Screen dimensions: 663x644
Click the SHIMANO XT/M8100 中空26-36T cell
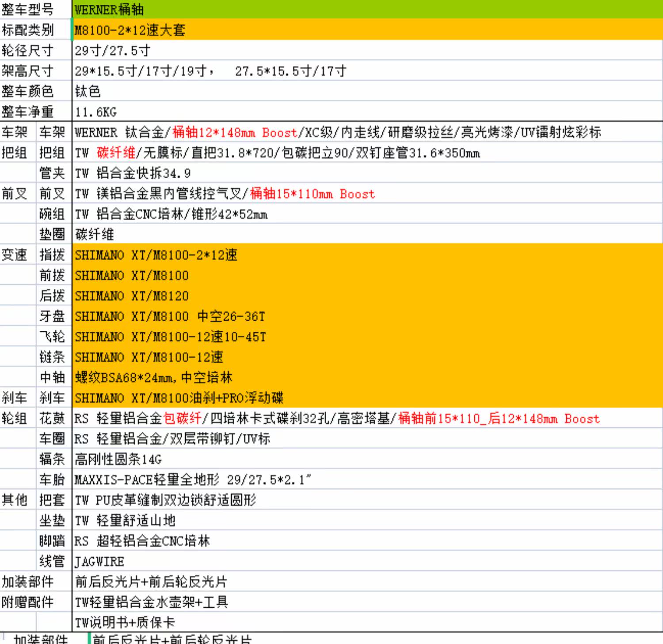[x=367, y=316]
